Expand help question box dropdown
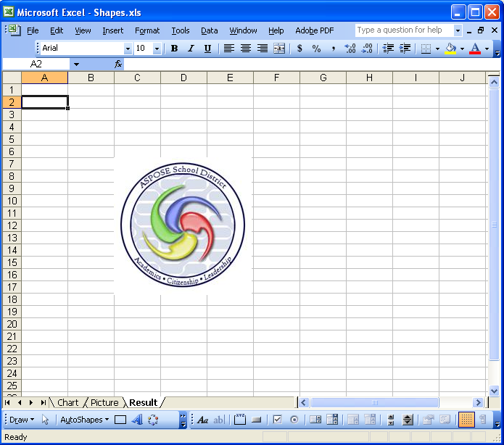 pyautogui.click(x=458, y=30)
